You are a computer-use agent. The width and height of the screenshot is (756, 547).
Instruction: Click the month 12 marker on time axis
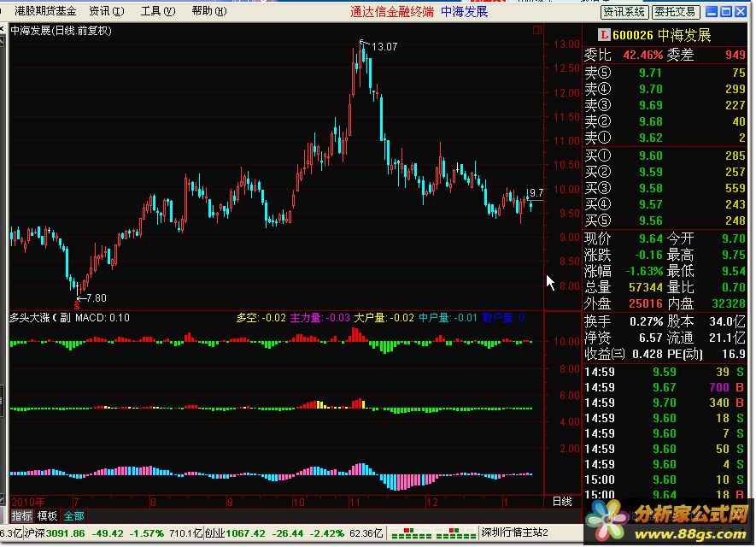(432, 503)
